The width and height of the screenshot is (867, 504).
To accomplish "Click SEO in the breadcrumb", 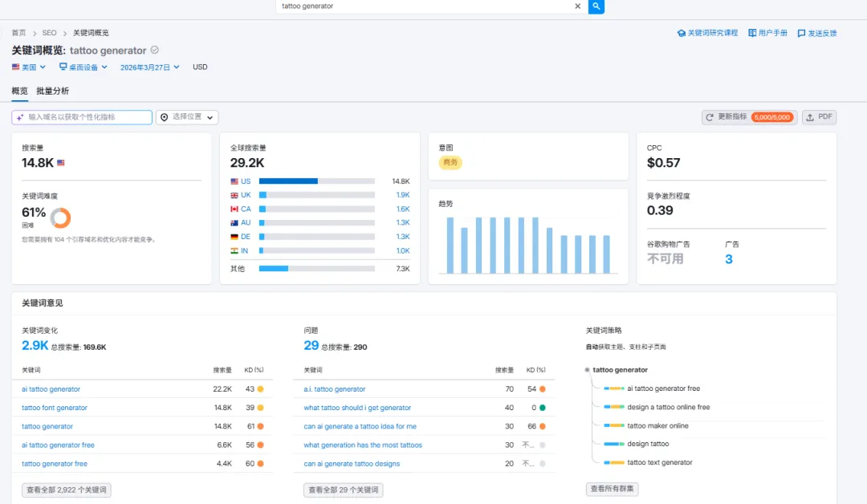I will [x=49, y=33].
